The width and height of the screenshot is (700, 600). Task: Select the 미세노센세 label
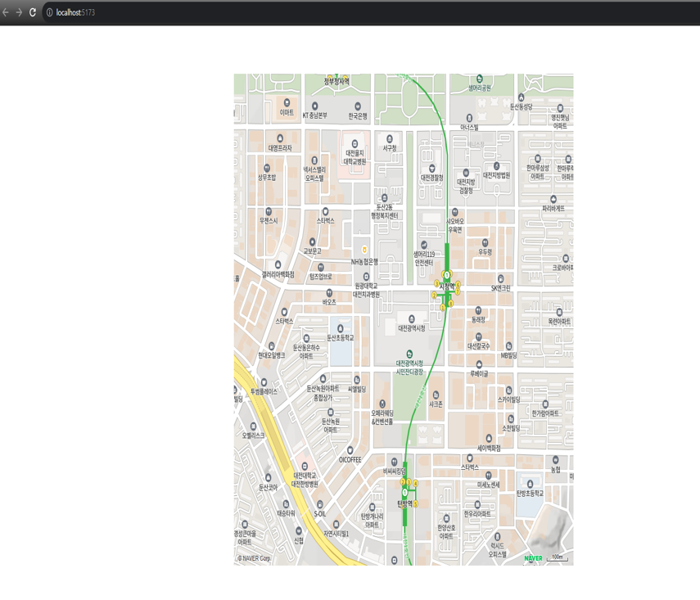pyautogui.click(x=489, y=485)
